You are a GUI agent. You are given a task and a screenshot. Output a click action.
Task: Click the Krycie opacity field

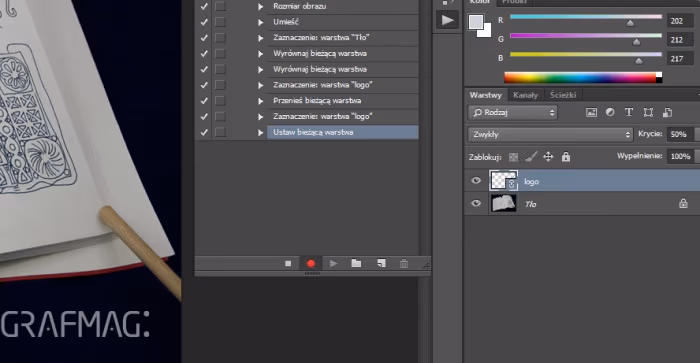click(680, 134)
